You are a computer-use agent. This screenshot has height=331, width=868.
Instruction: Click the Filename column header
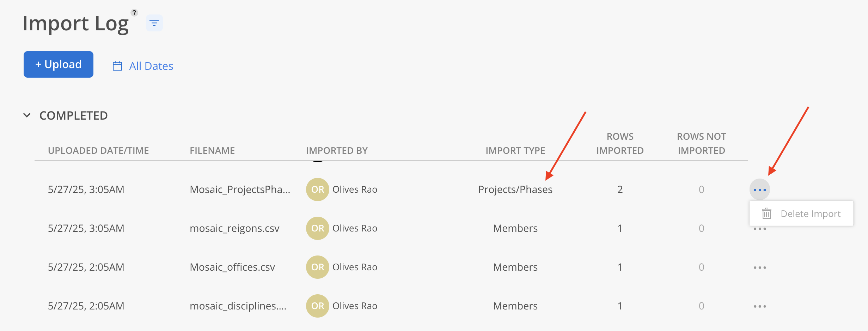[212, 151]
